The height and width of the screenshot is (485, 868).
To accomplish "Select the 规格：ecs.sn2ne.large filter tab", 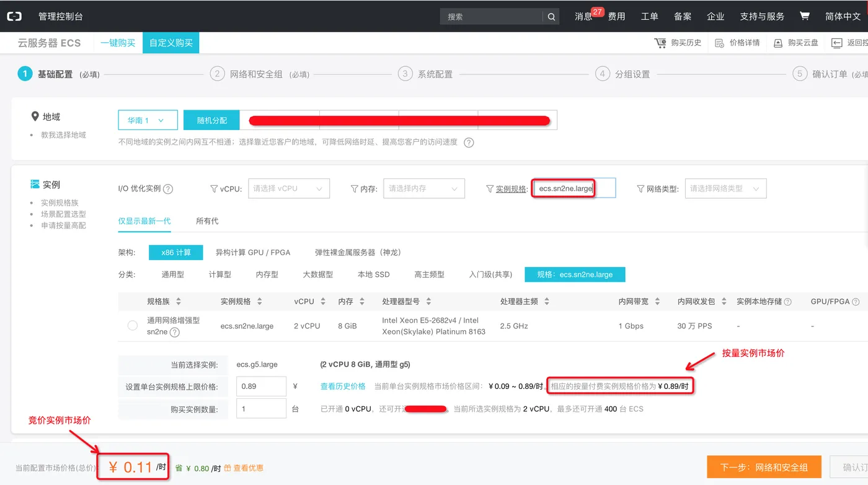I will 575,274.
